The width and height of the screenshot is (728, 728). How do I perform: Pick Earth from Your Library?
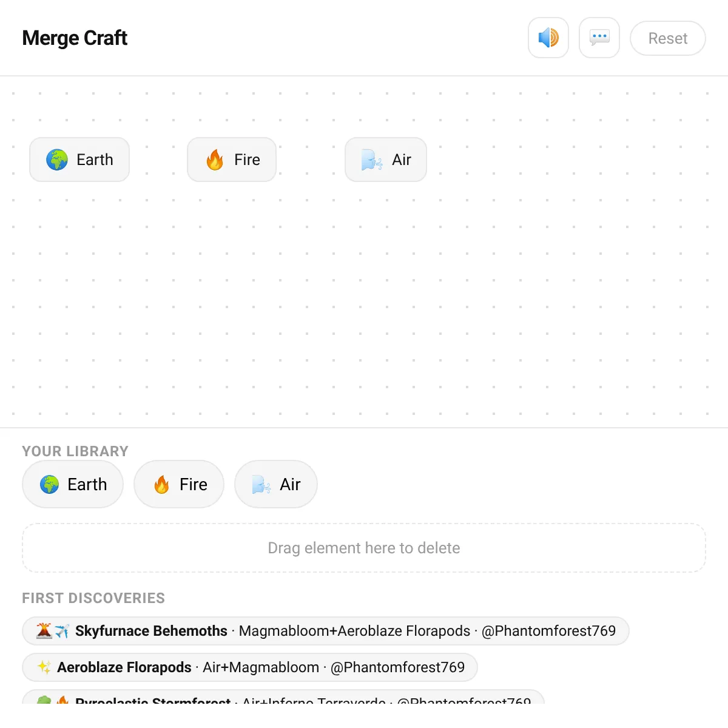coord(73,484)
